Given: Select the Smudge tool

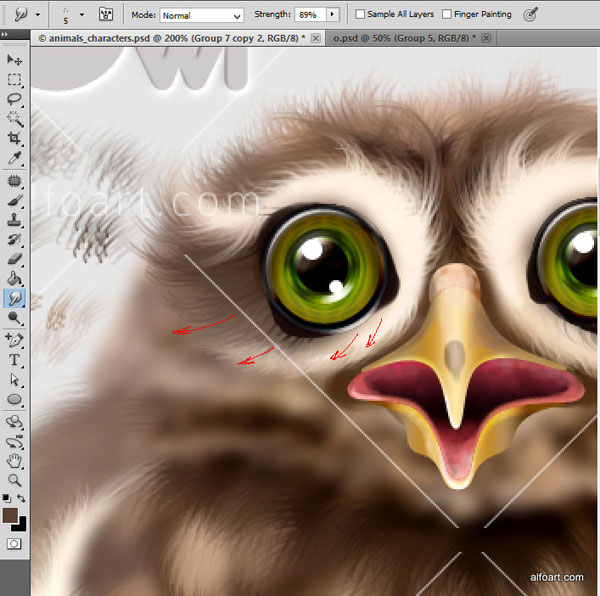Looking at the screenshot, I should pyautogui.click(x=15, y=298).
